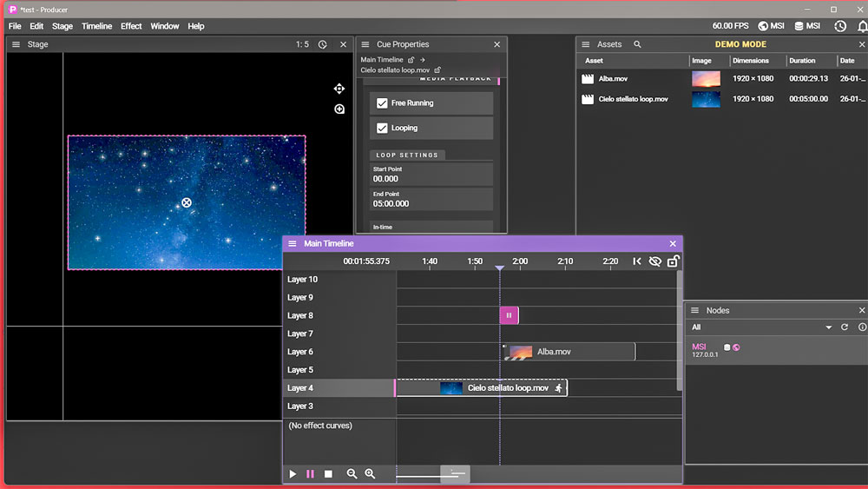The image size is (868, 489).
Task: Open the Effect menu
Action: (131, 26)
